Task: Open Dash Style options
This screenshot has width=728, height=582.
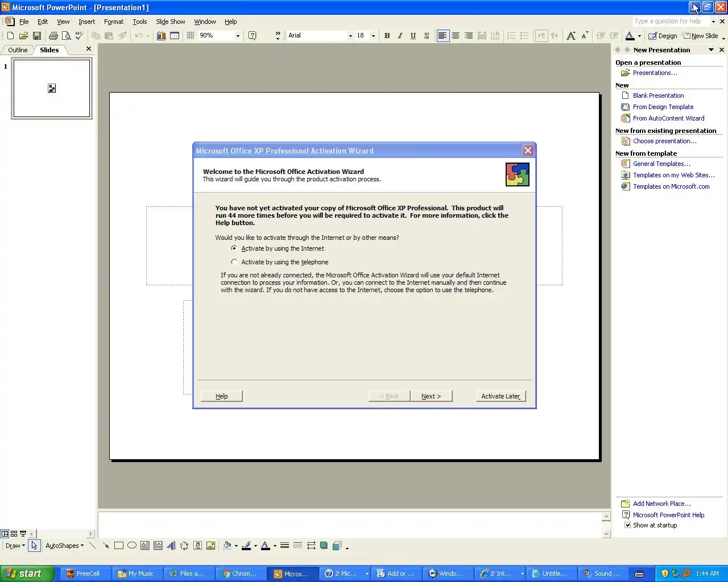Action: click(298, 546)
